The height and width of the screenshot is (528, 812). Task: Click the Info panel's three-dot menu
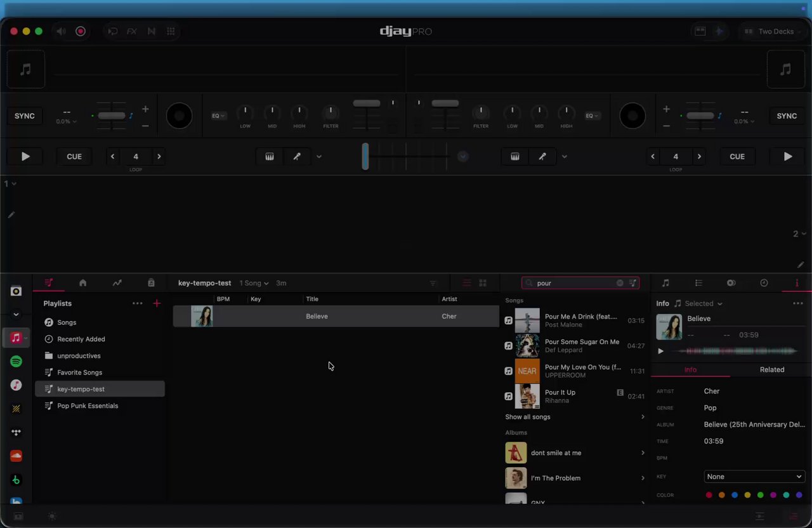(798, 303)
